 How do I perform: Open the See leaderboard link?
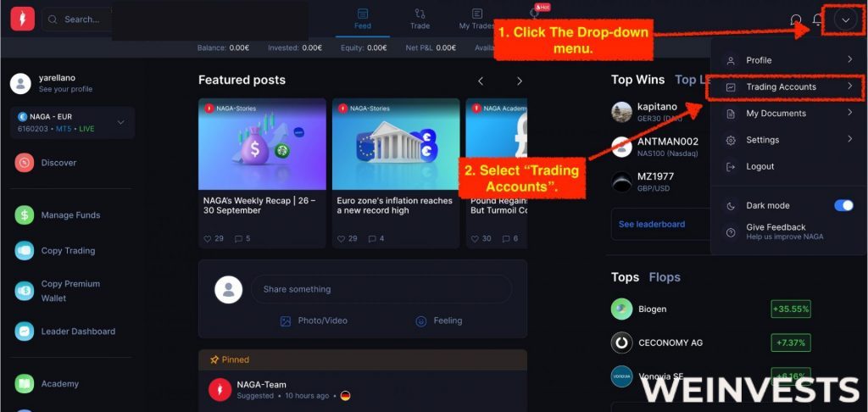652,225
